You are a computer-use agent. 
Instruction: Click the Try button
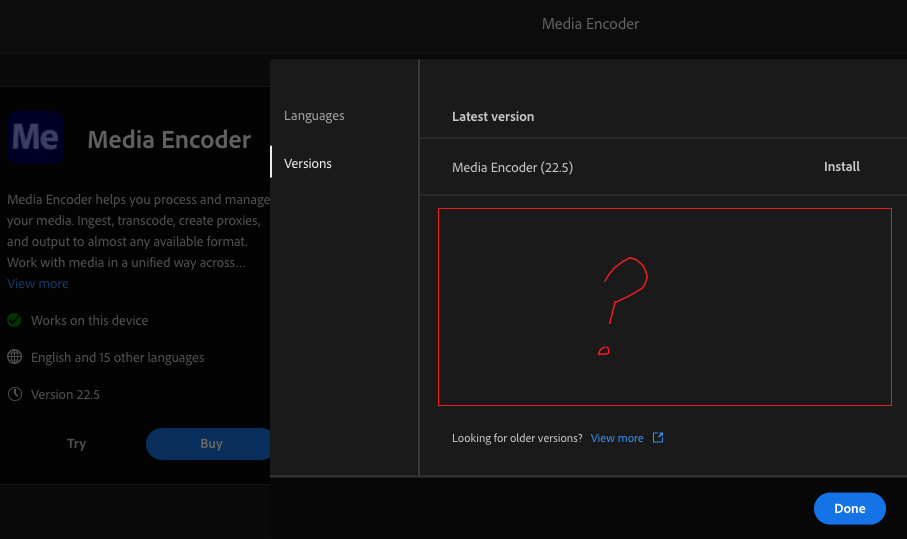click(x=77, y=444)
